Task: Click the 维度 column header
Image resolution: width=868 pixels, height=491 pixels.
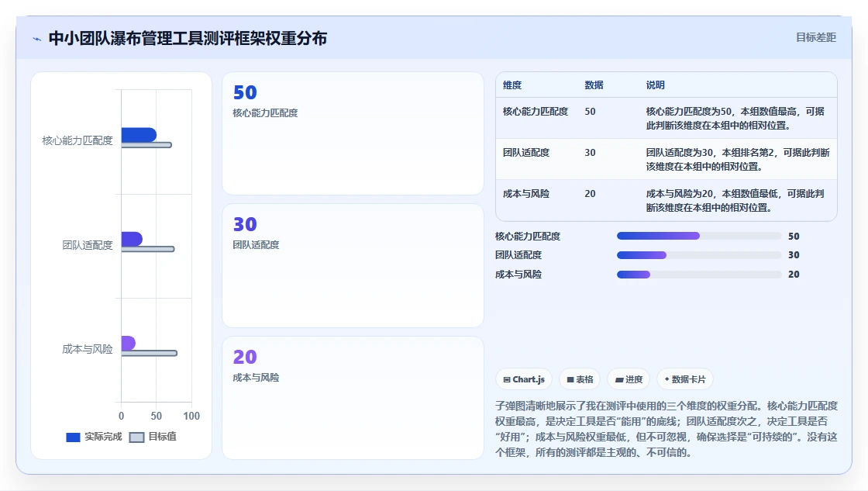Action: point(512,85)
